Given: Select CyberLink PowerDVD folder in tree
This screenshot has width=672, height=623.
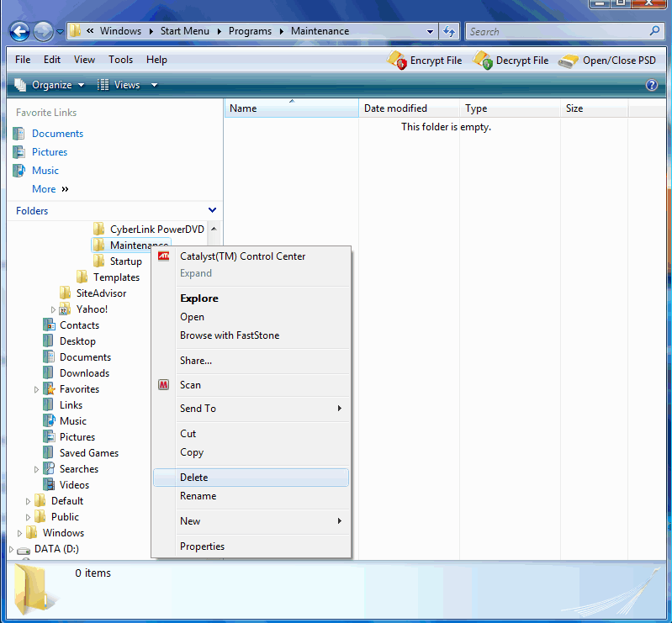Looking at the screenshot, I should click(x=157, y=230).
